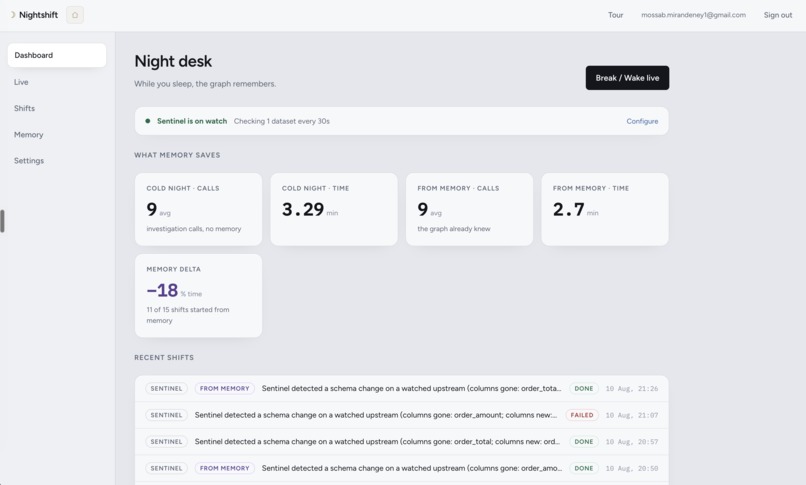Sign out of the account
The image size is (806, 485).
click(x=778, y=15)
